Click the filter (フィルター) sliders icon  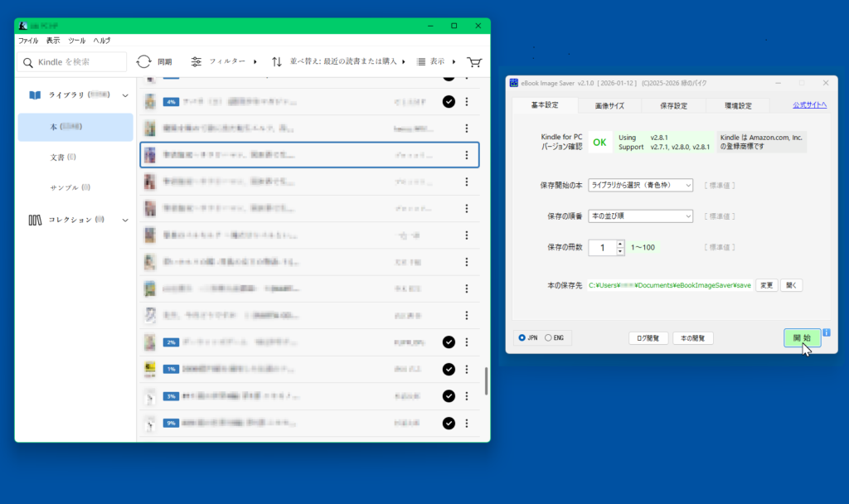[196, 62]
